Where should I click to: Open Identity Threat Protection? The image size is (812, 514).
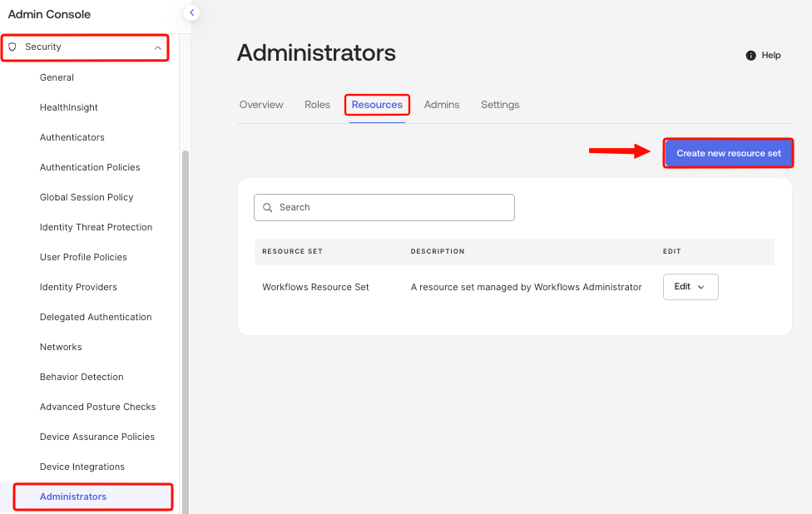(96, 227)
